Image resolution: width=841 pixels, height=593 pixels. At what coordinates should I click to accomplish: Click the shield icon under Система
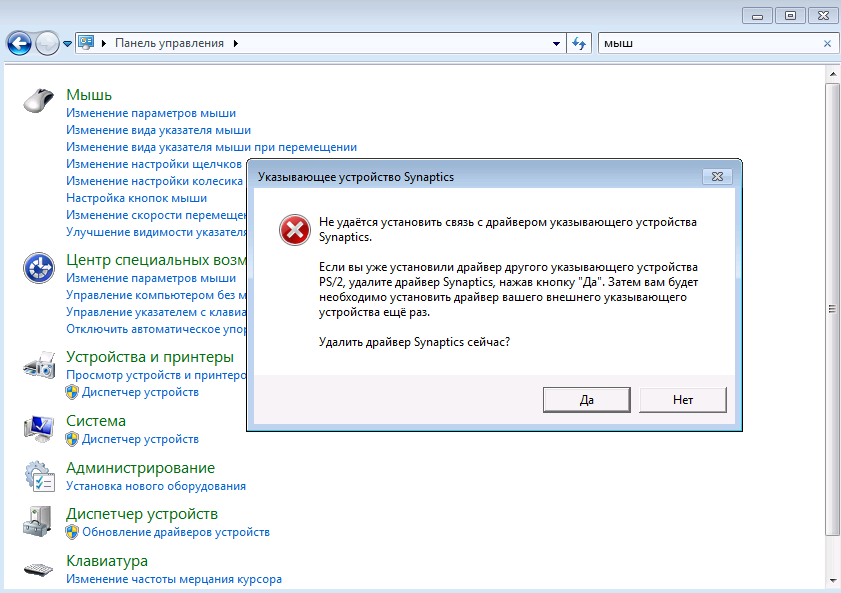(x=72, y=439)
